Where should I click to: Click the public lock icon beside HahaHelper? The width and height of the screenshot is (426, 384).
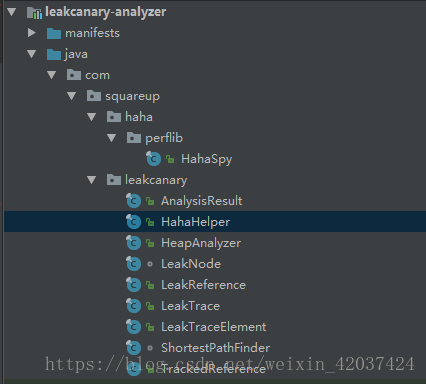coord(150,222)
